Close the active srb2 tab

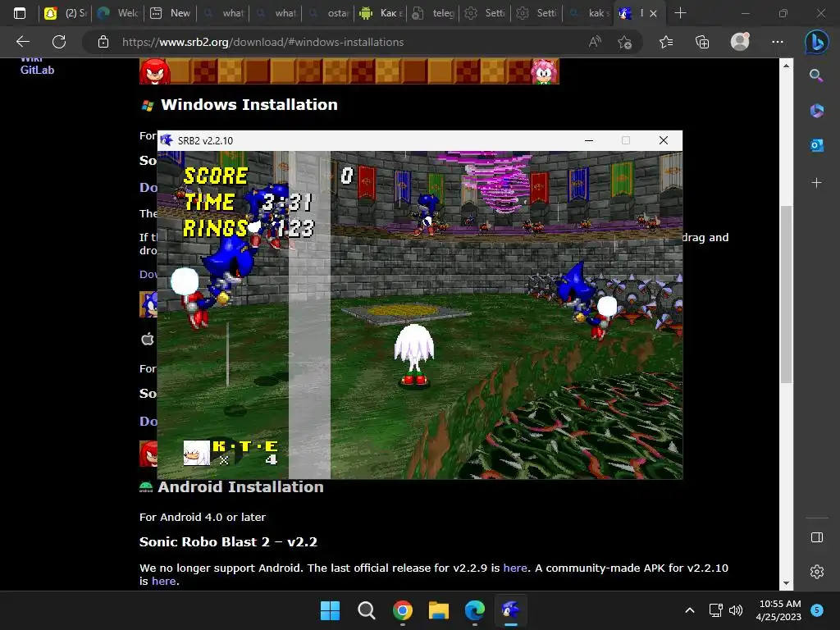(653, 13)
